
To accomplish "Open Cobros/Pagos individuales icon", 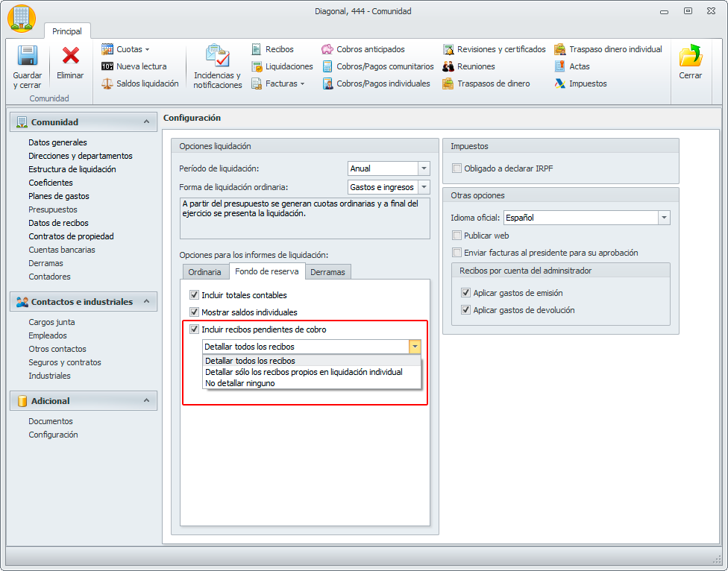I will [327, 83].
